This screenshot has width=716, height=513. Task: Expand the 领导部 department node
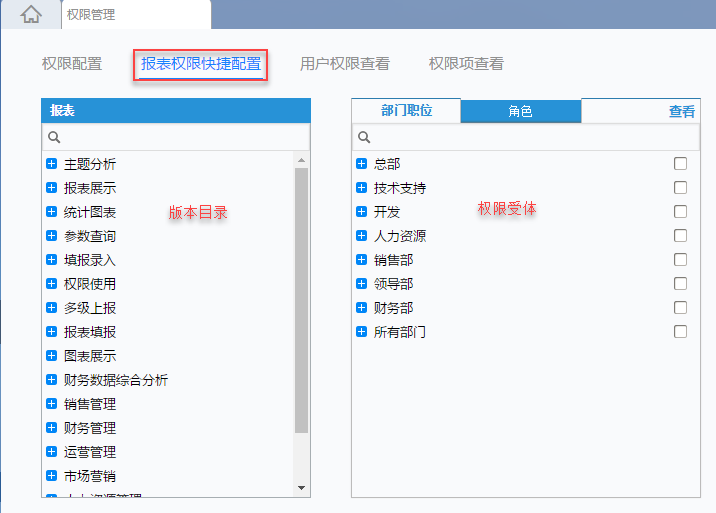pyautogui.click(x=362, y=284)
